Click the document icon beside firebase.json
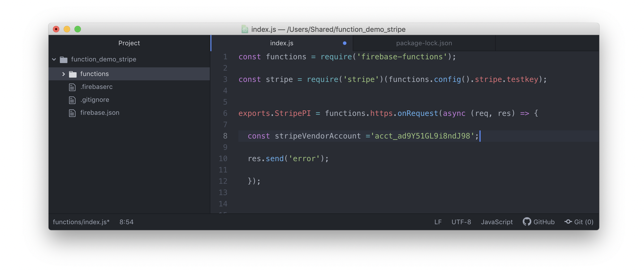Screen dimensions: 644x270 (72, 113)
